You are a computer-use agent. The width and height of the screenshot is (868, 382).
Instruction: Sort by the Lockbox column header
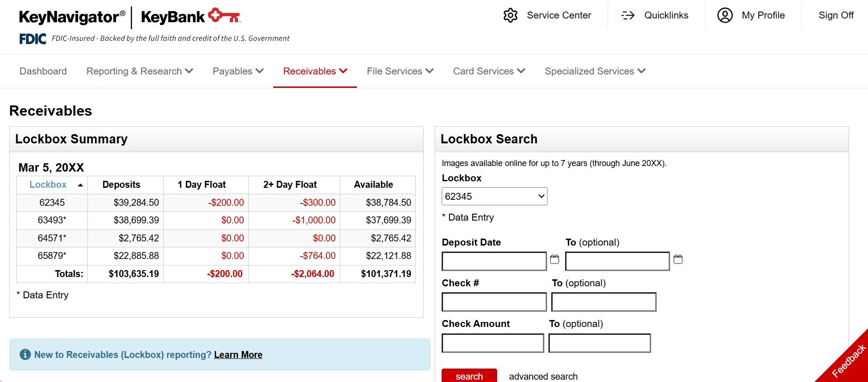tap(48, 185)
